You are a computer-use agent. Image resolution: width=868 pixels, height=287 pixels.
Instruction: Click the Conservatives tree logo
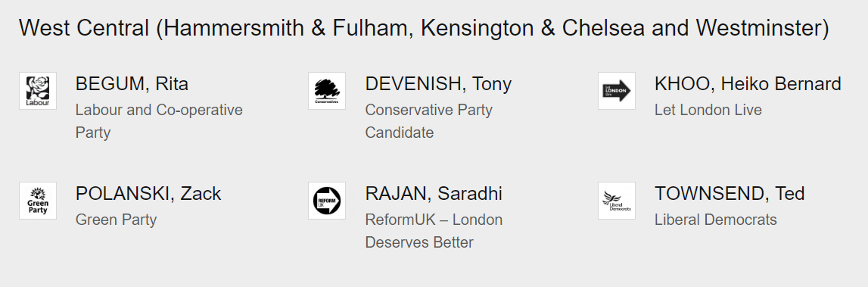327,91
